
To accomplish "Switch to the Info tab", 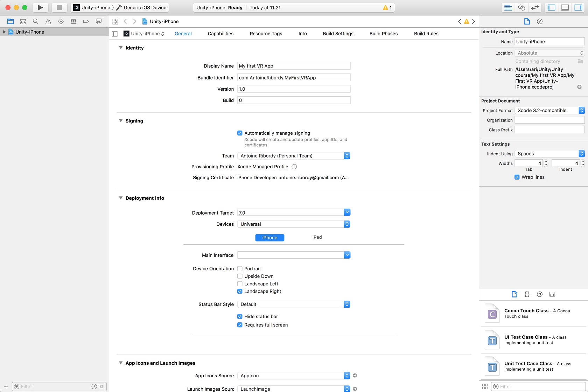I will pyautogui.click(x=303, y=34).
